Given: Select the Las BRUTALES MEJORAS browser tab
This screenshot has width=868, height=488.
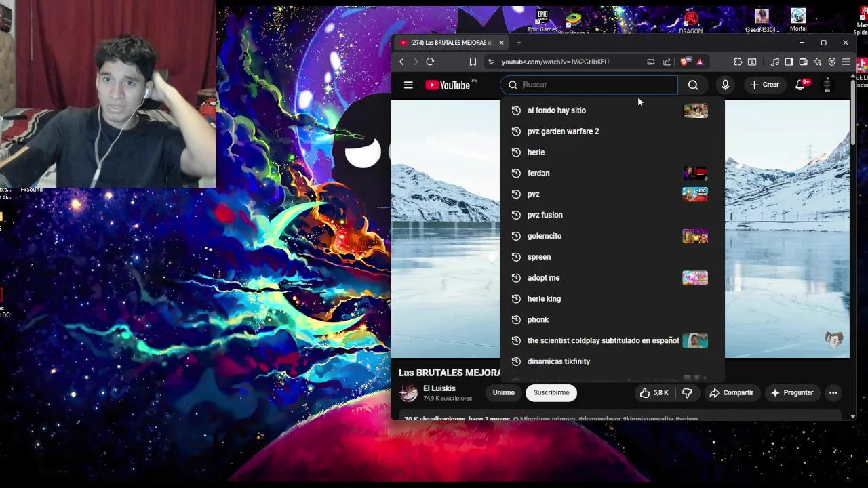Looking at the screenshot, I should point(451,43).
